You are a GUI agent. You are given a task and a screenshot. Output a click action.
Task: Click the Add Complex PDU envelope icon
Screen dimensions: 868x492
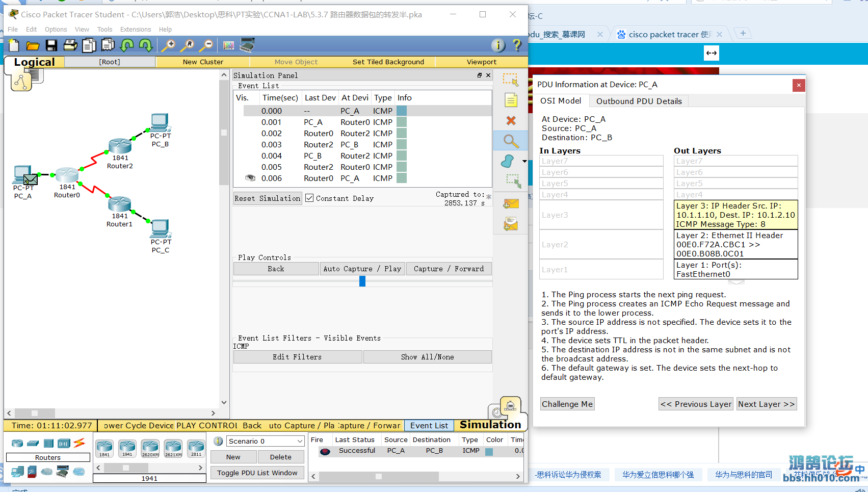coord(511,224)
